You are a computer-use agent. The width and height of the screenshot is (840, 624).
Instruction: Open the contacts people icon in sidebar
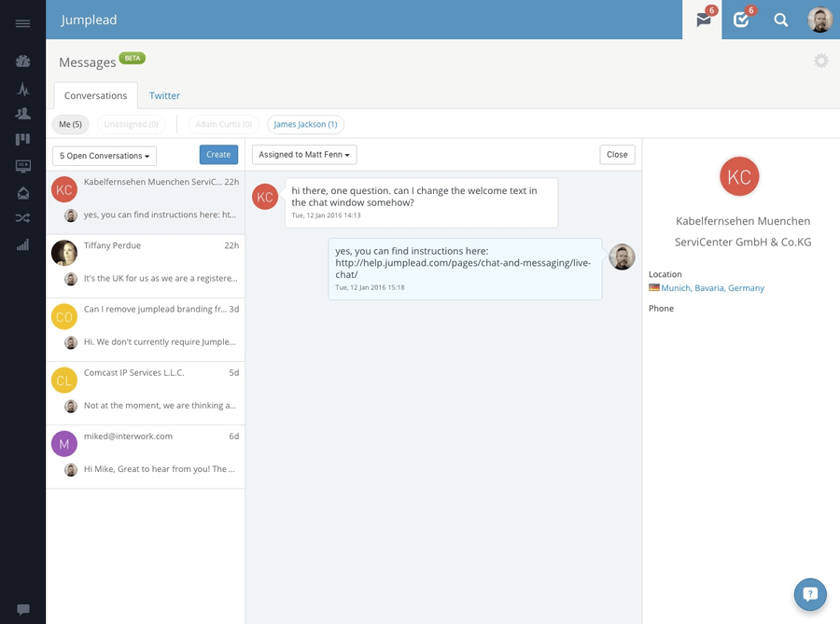coord(22,114)
